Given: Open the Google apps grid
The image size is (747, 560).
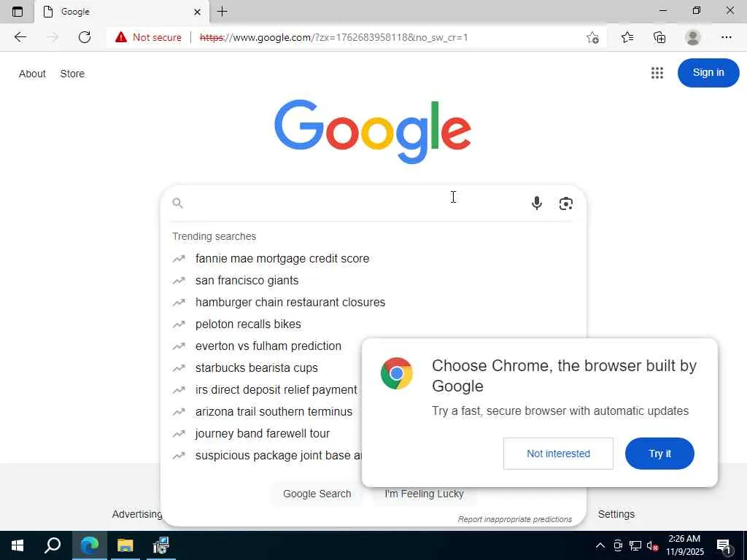Looking at the screenshot, I should click(x=657, y=73).
